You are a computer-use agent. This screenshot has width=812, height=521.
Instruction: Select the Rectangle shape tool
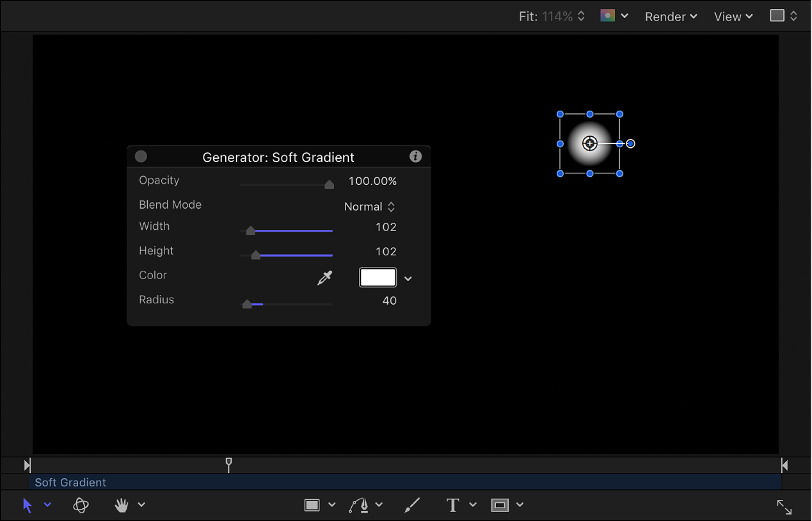tap(312, 505)
